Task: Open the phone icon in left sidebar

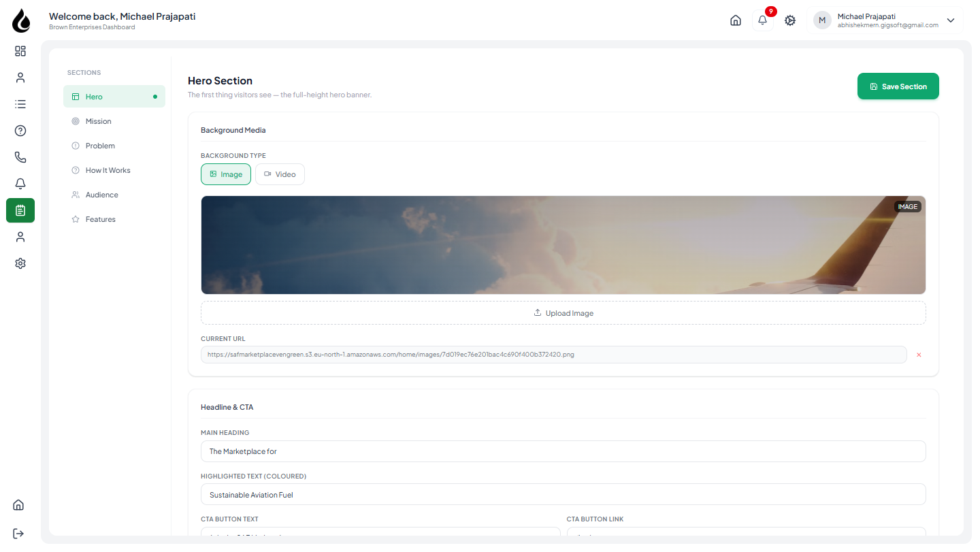Action: tap(20, 157)
